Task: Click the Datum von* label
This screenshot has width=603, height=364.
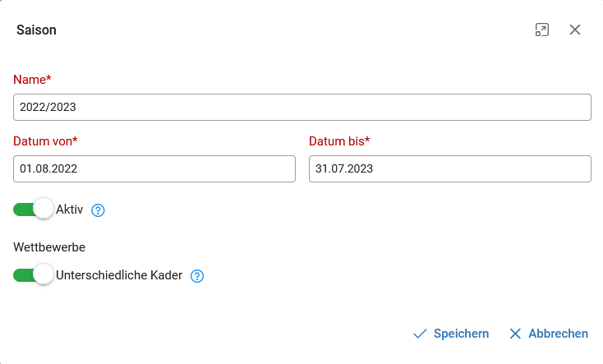Action: point(45,141)
